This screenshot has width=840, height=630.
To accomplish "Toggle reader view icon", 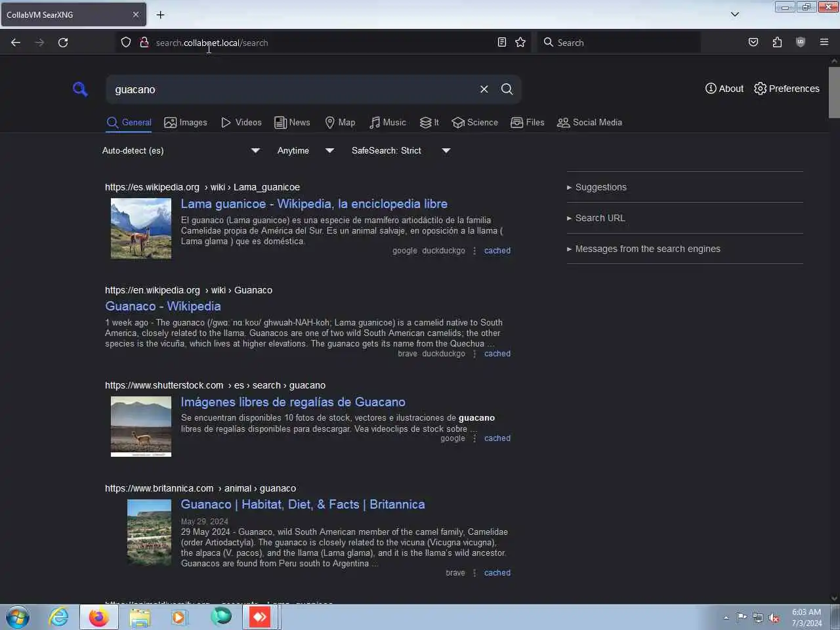I will (502, 43).
